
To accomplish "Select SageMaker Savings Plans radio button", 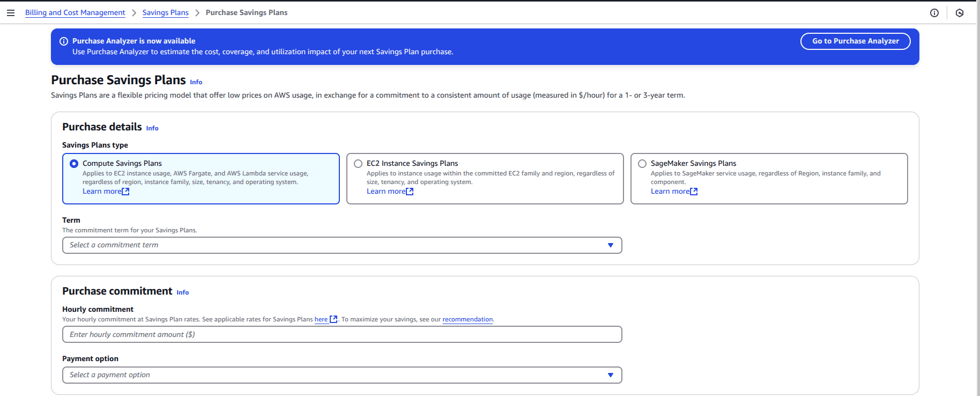I will coord(642,164).
